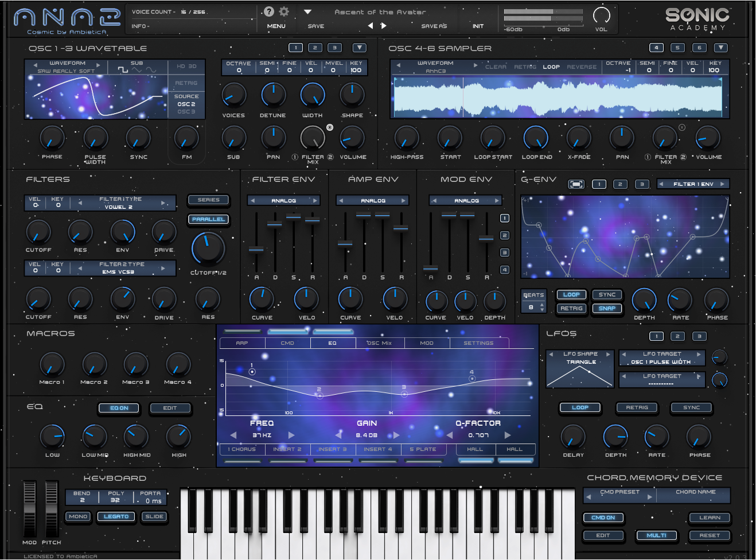Open the settings gear icon
Viewport: 756px width, 560px height.
coord(283,11)
